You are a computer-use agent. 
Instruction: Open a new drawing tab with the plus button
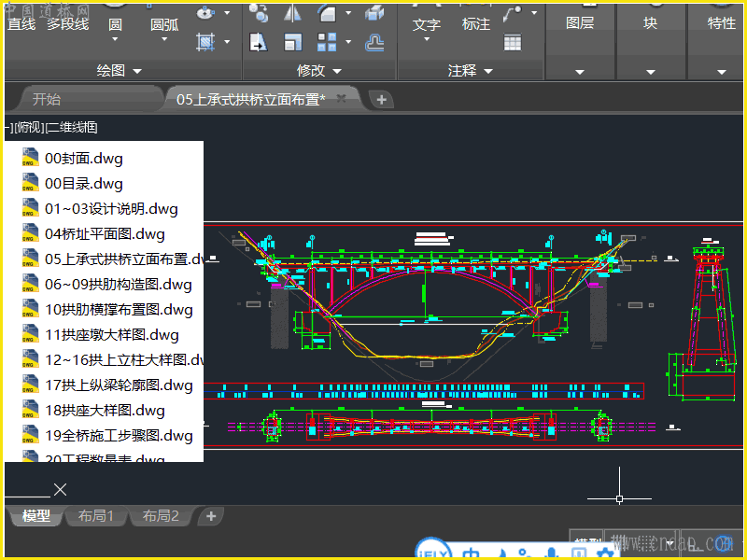[x=381, y=100]
